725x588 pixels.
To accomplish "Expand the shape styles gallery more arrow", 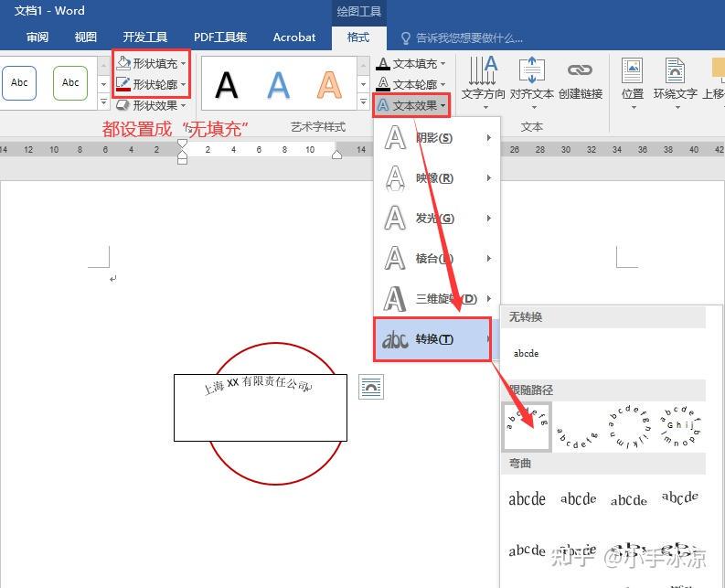I will click(x=103, y=102).
